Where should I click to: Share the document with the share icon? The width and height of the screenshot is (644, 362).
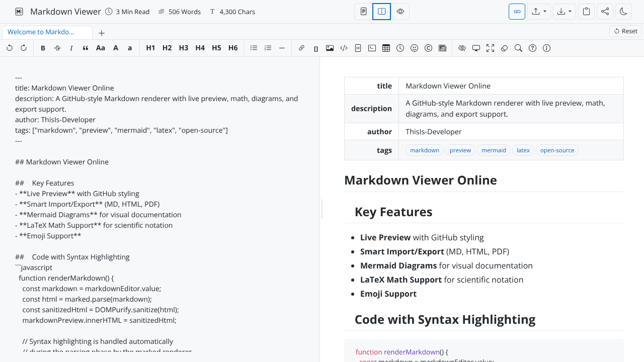point(605,12)
